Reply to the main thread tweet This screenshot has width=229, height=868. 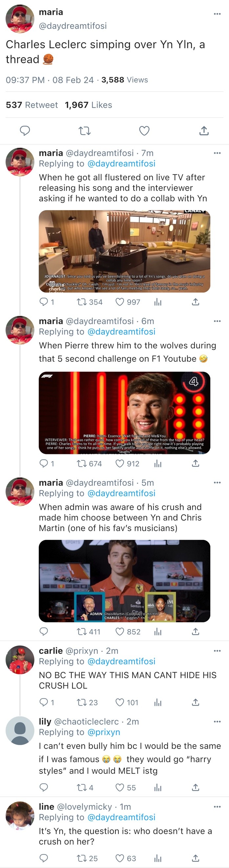pos(25,130)
